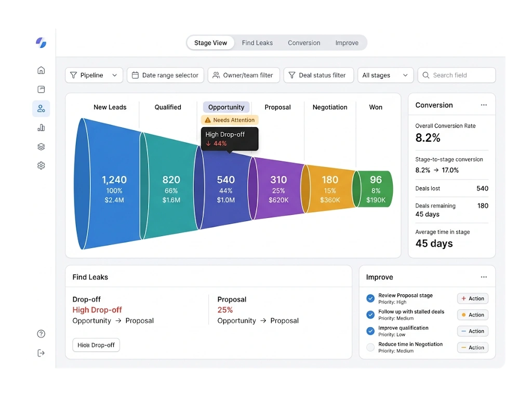Click the calendar icon in Date range selector
This screenshot has height=397, width=532.
(135, 75)
